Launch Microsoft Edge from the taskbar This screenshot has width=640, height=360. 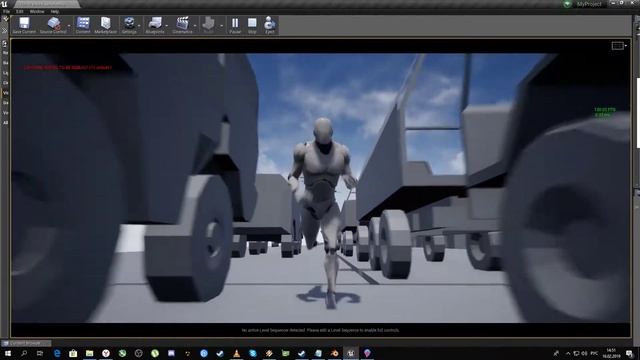point(57,353)
